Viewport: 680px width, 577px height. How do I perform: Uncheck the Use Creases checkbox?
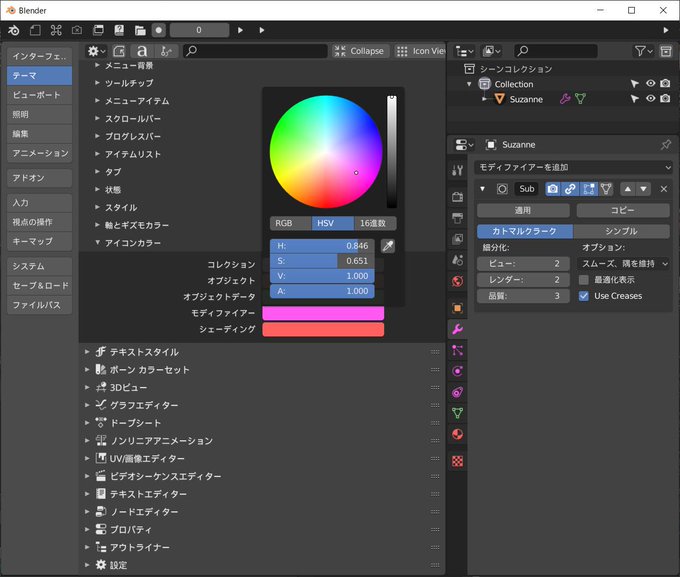(584, 296)
